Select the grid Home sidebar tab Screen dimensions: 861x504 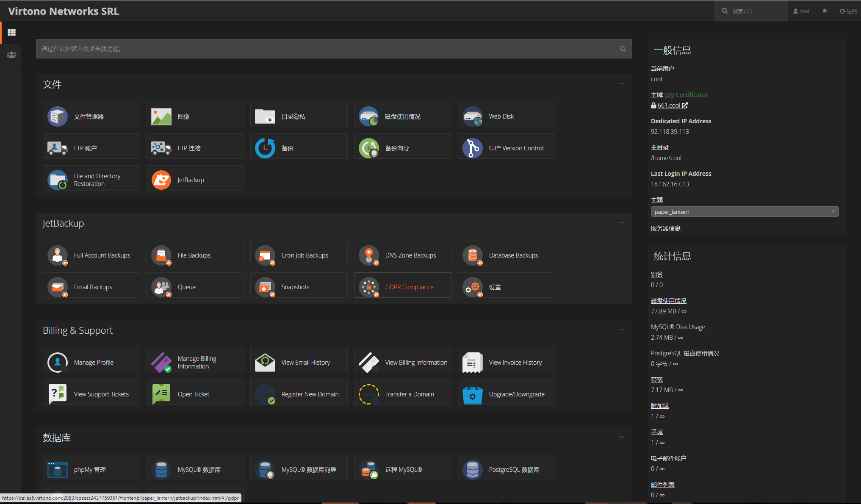tap(11, 32)
